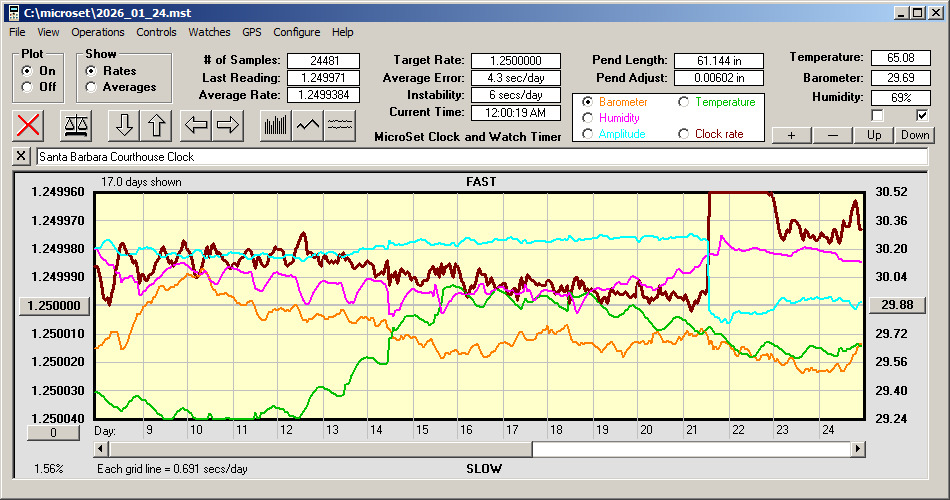Turn plot Off with the radio button
The width and height of the screenshot is (950, 500).
28,87
